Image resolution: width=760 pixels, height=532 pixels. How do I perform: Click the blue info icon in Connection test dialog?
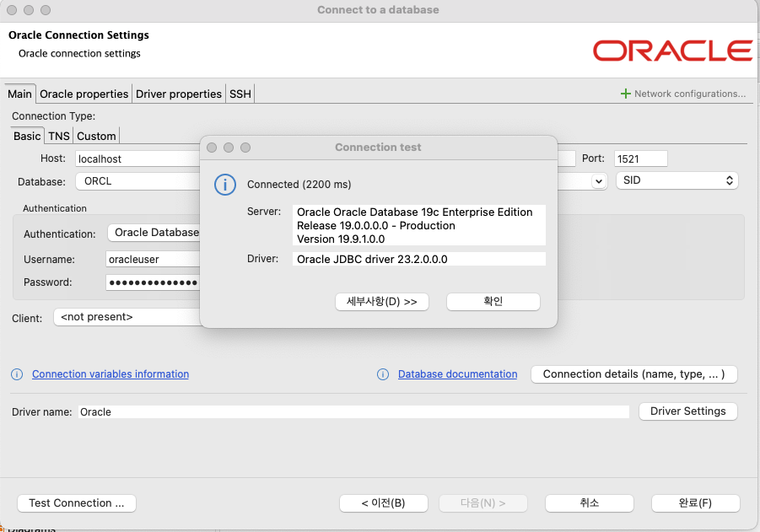[225, 185]
